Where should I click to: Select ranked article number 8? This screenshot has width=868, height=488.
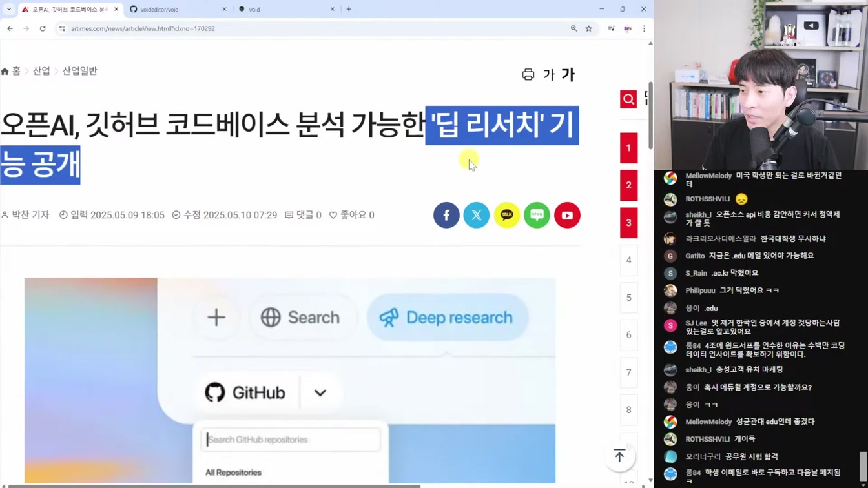(x=628, y=410)
